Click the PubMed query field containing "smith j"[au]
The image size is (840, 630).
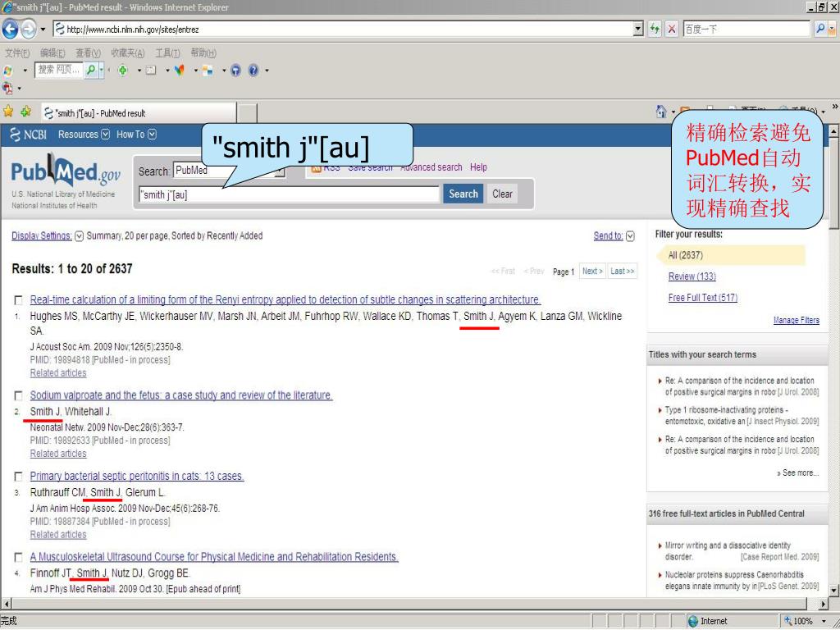(x=289, y=194)
